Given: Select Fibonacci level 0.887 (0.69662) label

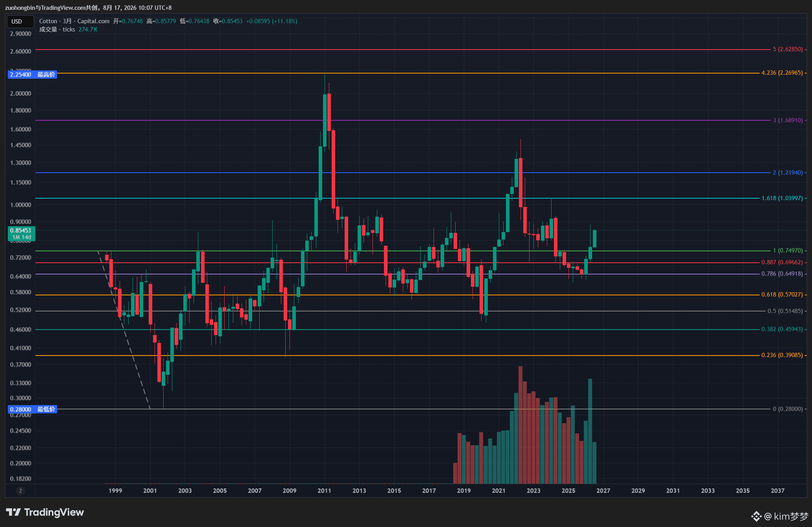Looking at the screenshot, I should tap(782, 262).
